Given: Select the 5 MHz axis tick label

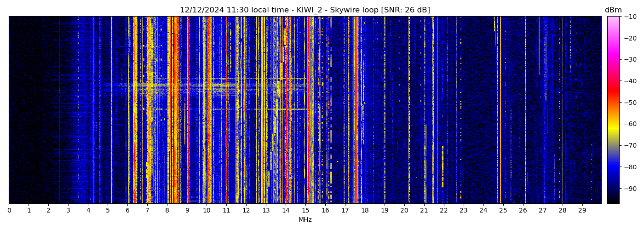Looking at the screenshot, I should pyautogui.click(x=108, y=211).
